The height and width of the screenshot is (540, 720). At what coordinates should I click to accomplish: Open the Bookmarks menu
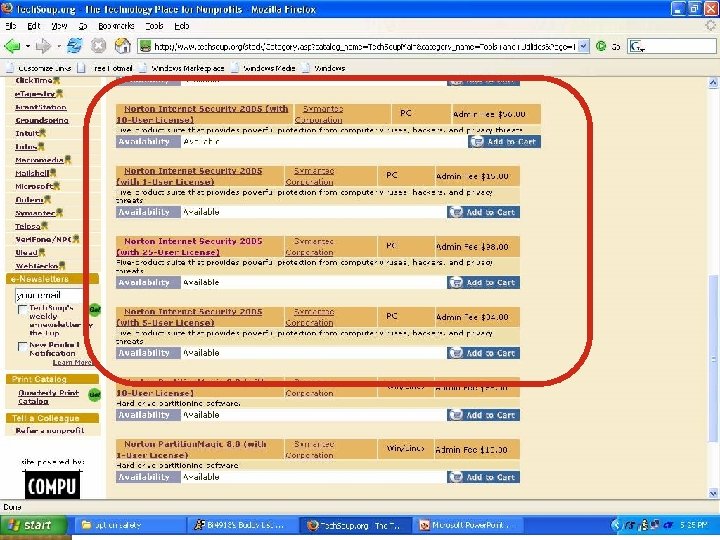(x=116, y=26)
